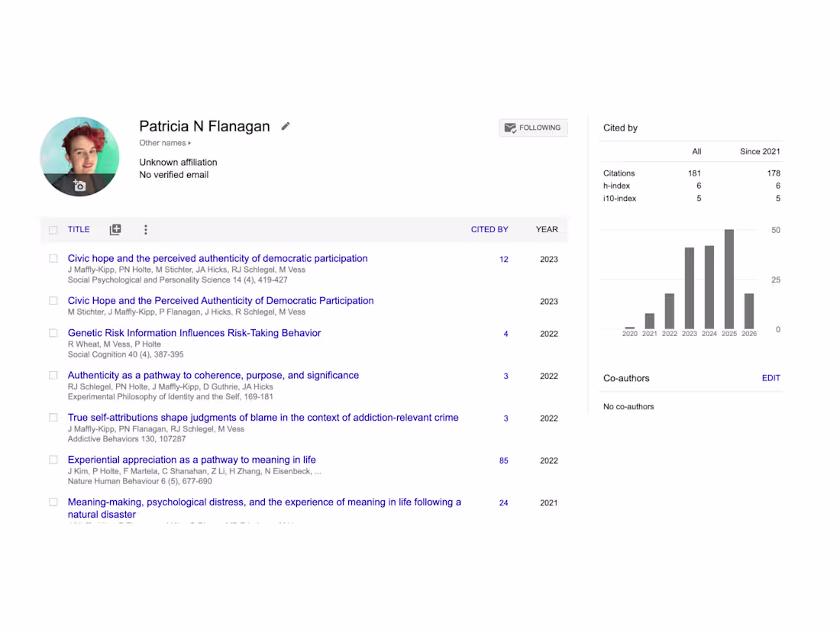This screenshot has width=840, height=630.
Task: Click the envelope icon on Following button
Action: tap(509, 128)
